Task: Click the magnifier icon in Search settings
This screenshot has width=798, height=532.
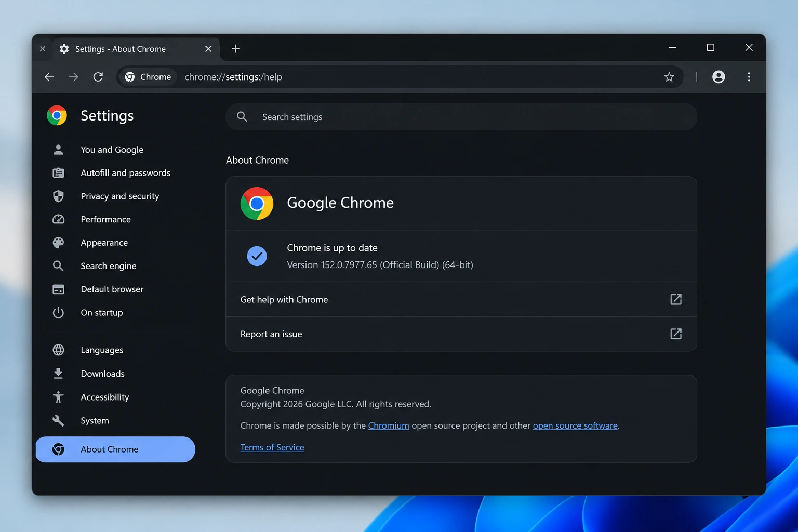Action: 242,117
